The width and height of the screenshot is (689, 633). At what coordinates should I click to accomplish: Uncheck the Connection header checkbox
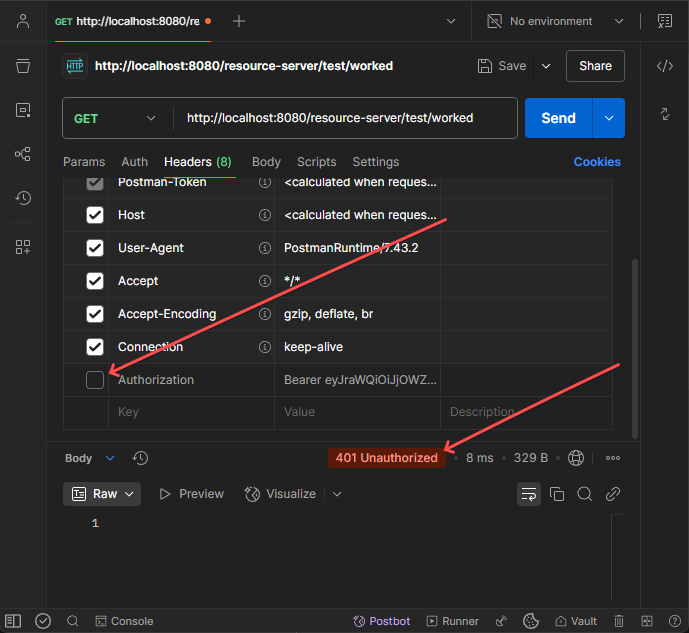pyautogui.click(x=95, y=347)
